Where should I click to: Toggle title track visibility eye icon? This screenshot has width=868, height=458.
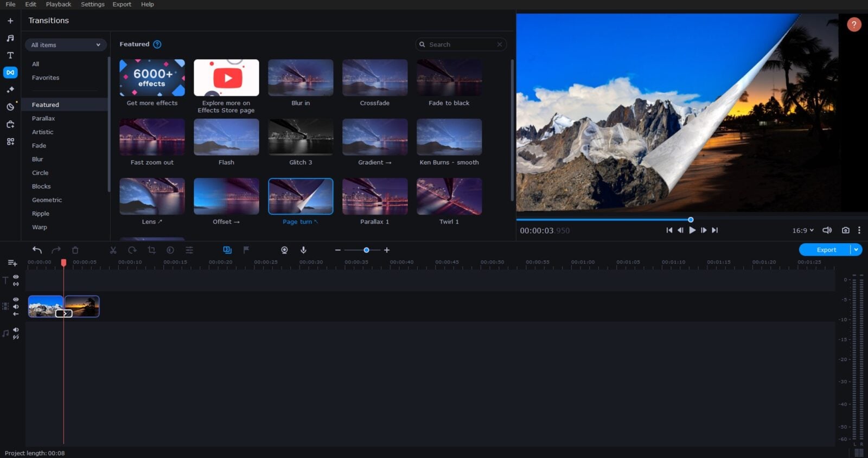(16, 276)
